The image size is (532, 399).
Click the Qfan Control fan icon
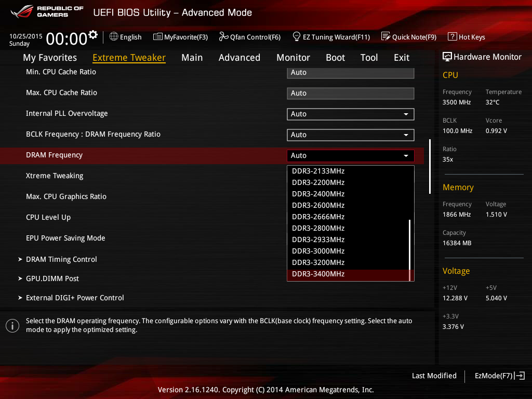point(223,37)
